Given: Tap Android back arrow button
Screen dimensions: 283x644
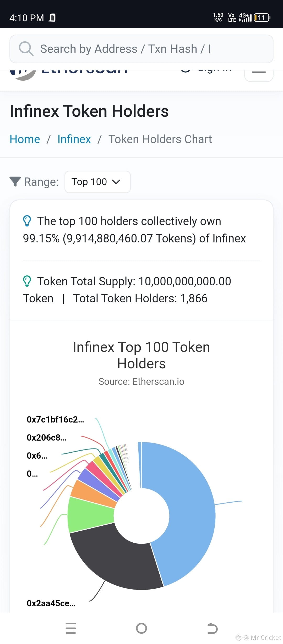Looking at the screenshot, I should [x=212, y=628].
